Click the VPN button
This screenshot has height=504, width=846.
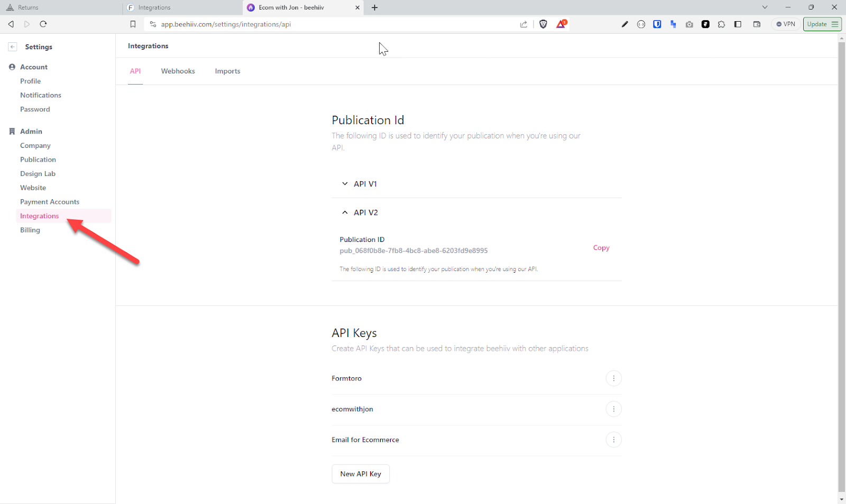click(x=786, y=24)
